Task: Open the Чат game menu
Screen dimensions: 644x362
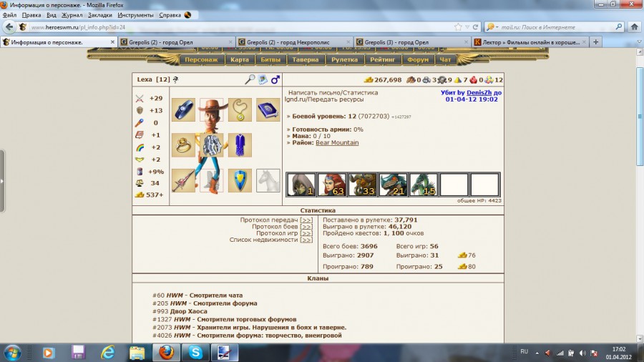Action: (x=445, y=59)
